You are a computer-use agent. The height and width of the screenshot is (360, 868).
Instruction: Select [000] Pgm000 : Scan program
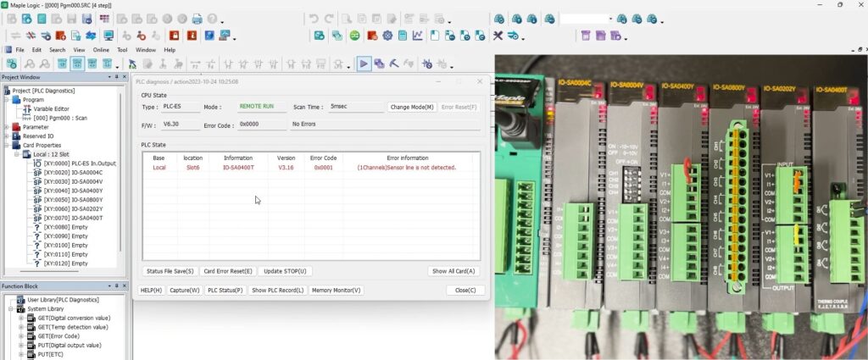60,118
